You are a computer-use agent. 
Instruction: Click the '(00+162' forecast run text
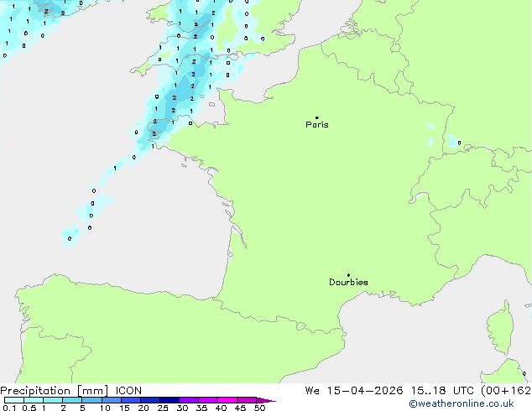[x=506, y=391]
